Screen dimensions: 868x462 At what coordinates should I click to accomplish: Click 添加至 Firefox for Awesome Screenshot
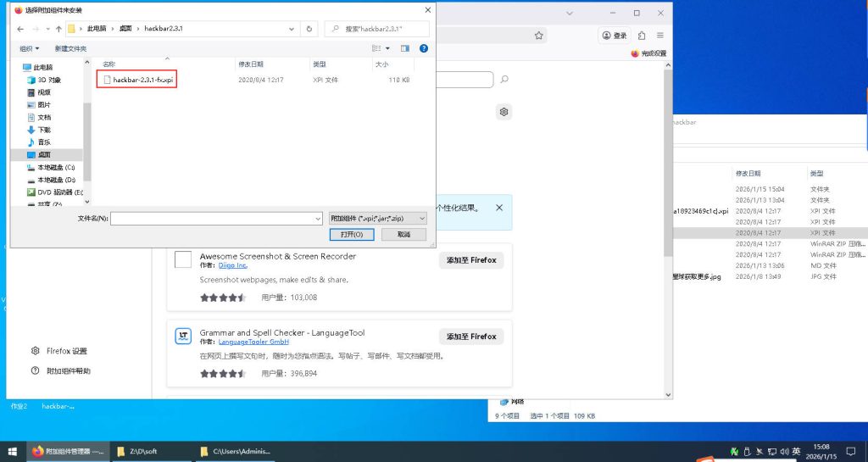tap(471, 260)
